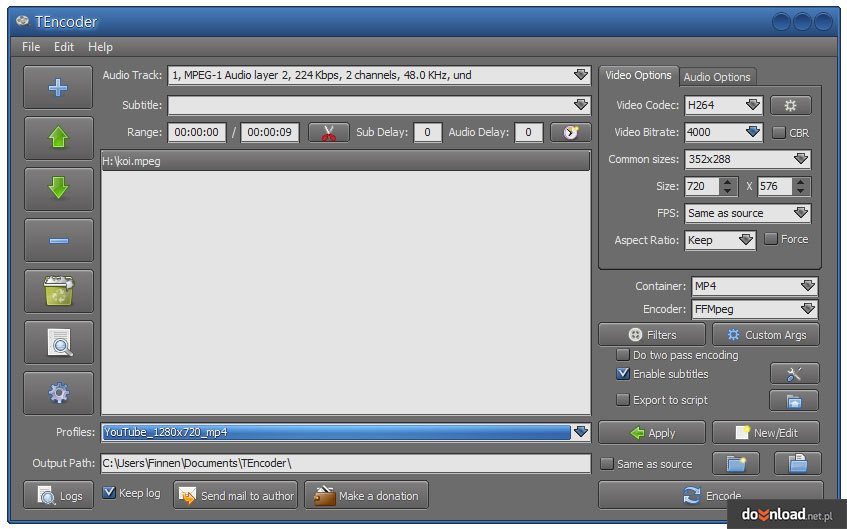Check Export to script option
The width and height of the screenshot is (847, 529).
[x=623, y=400]
